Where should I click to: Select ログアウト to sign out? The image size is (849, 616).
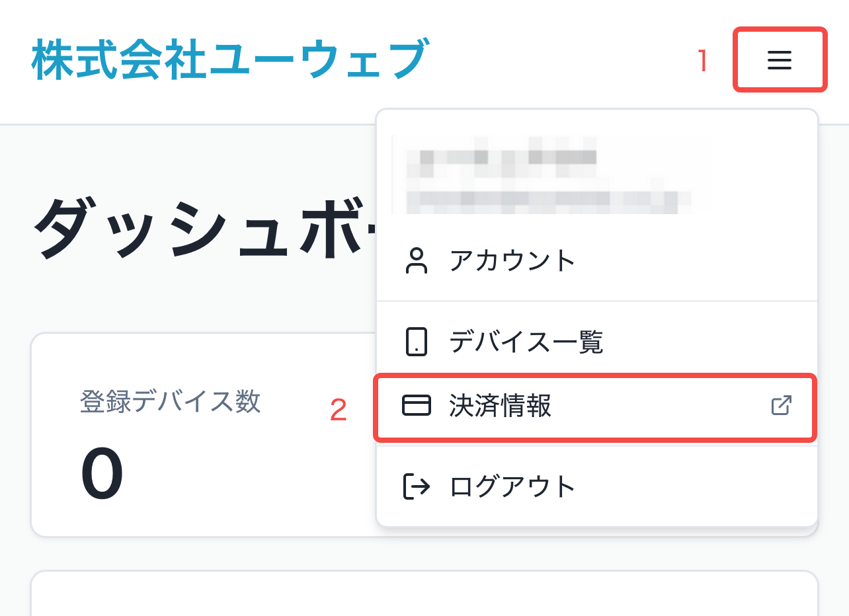tap(512, 486)
